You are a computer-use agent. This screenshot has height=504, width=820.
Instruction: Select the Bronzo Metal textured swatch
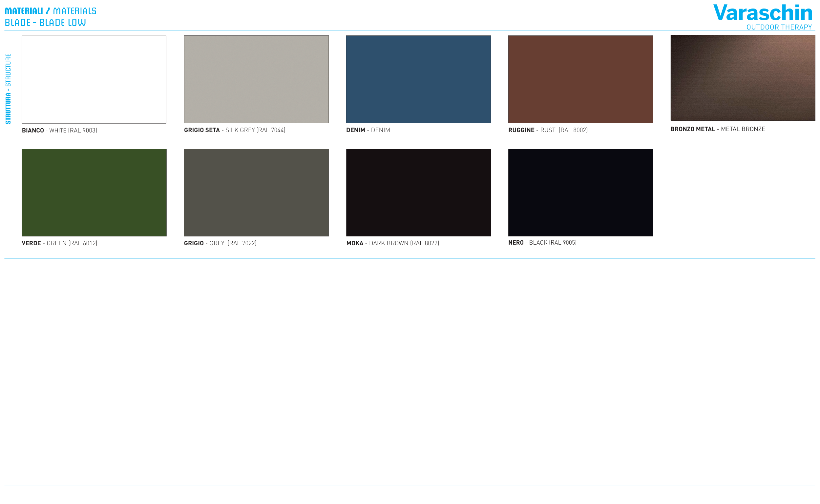(x=743, y=78)
